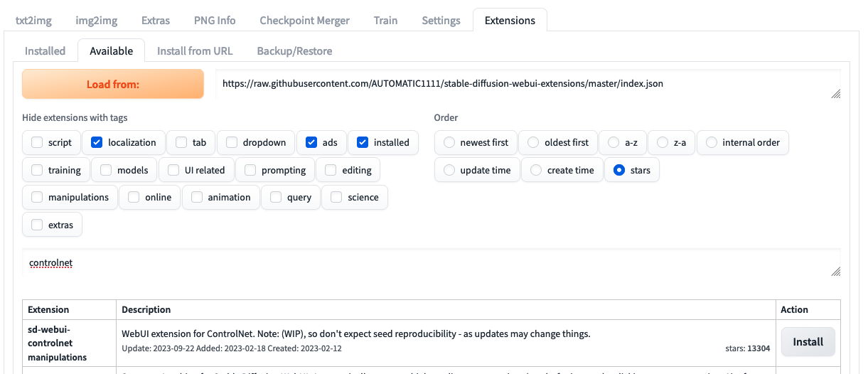Sort extensions by create time

(x=536, y=170)
